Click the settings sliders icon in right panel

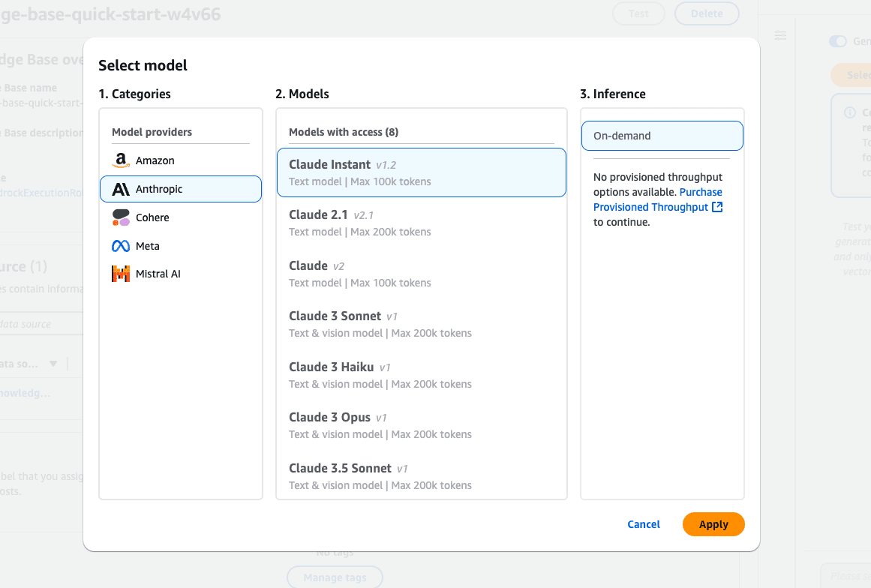point(780,35)
